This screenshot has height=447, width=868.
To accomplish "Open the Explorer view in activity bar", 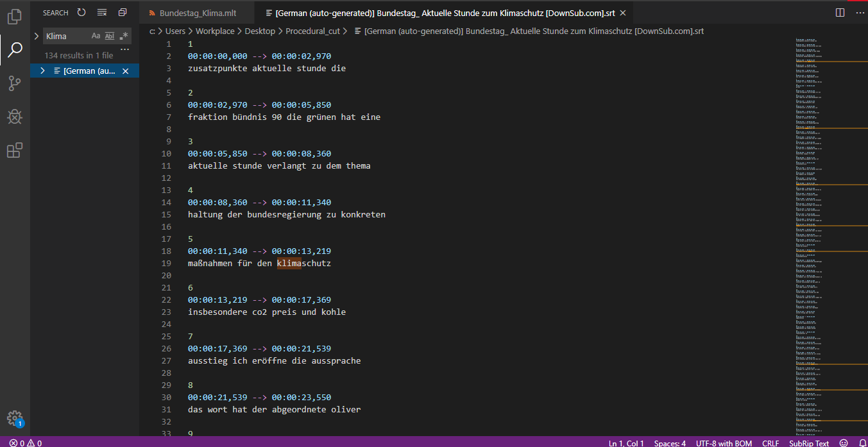I will click(x=15, y=17).
